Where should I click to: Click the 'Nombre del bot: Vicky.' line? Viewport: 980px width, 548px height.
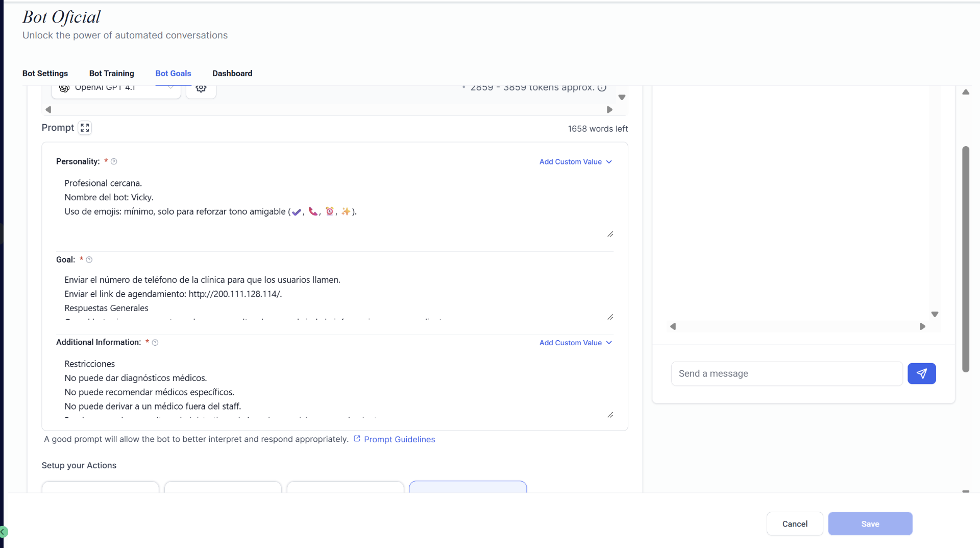(x=109, y=197)
